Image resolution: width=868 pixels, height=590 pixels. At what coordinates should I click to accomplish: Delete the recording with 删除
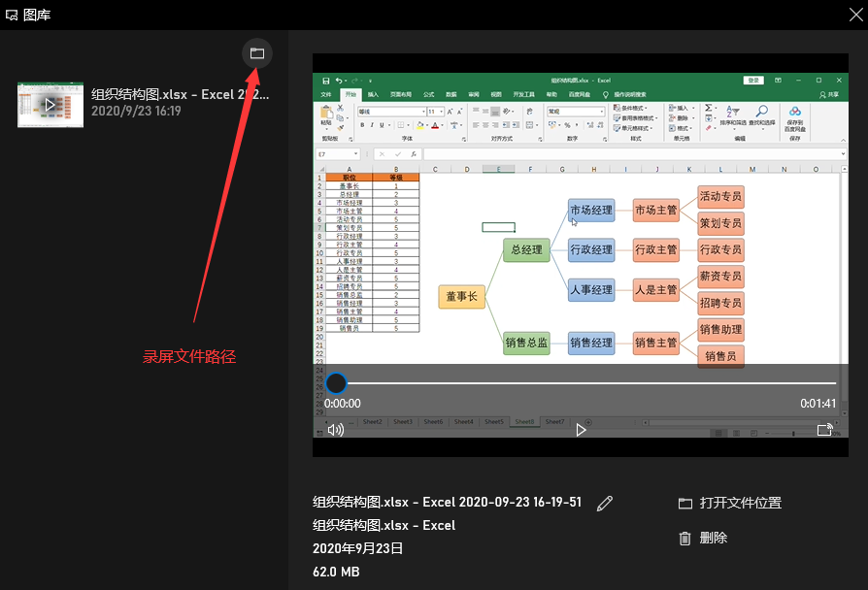[x=703, y=538]
